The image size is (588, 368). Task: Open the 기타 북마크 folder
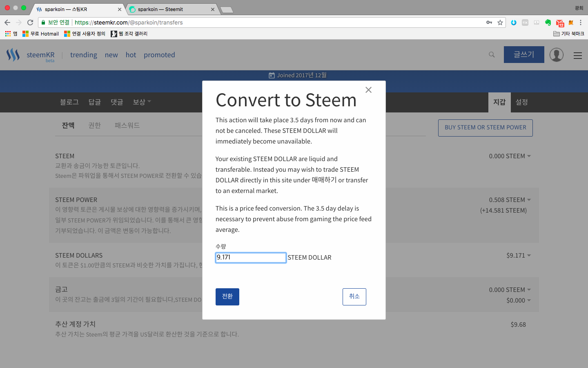click(569, 34)
